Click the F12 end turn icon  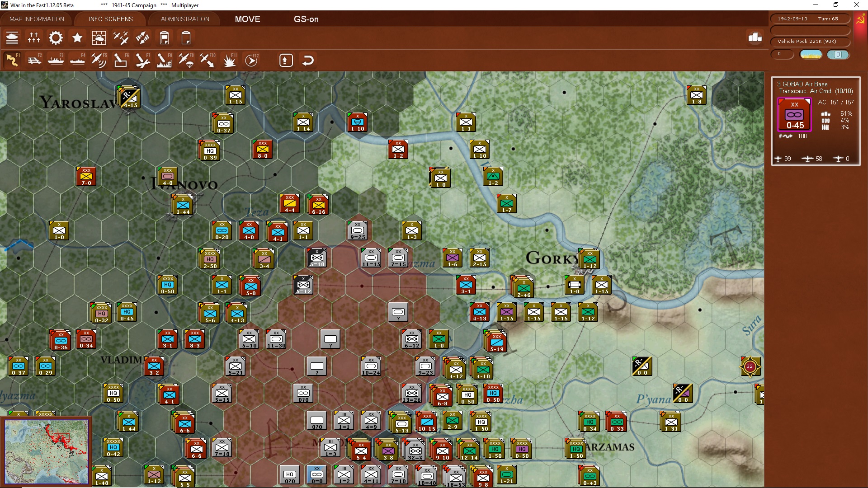click(x=251, y=60)
